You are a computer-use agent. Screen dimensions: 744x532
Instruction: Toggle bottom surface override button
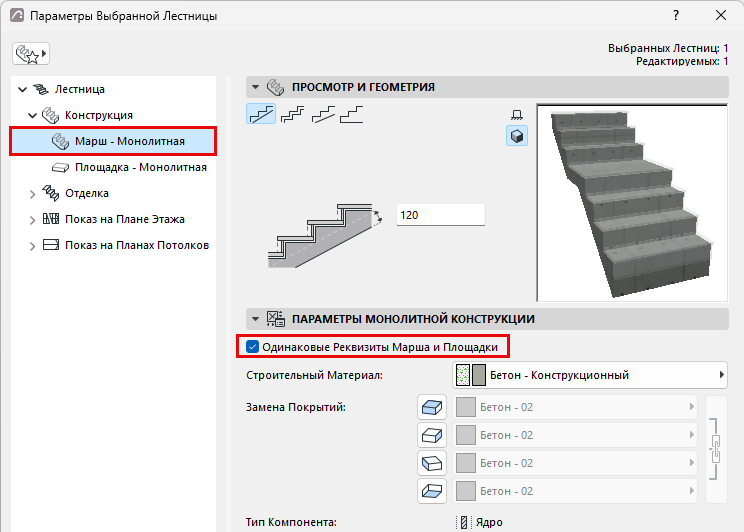432,491
